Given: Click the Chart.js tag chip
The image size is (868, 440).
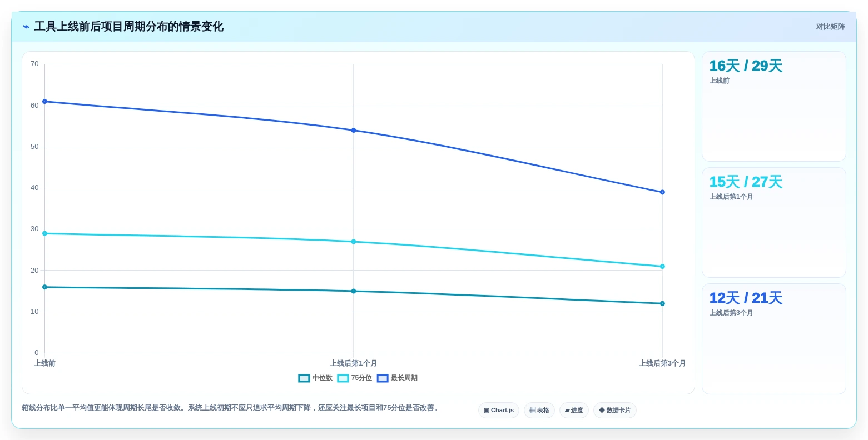Looking at the screenshot, I should 499,411.
